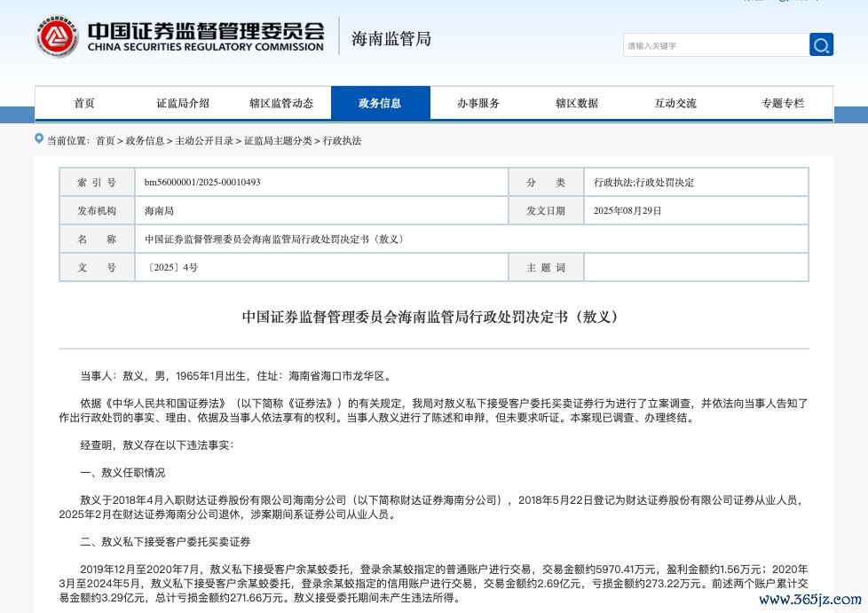Click the 发布机构 table label
Image resolution: width=868 pixels, height=613 pixels.
[97, 211]
